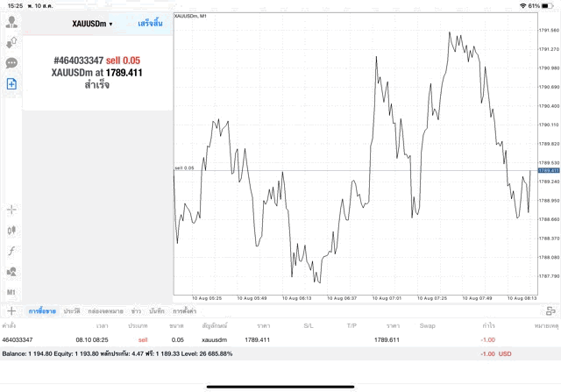Click the กำไร column header
The height and width of the screenshot is (392, 561).
coord(488,325)
